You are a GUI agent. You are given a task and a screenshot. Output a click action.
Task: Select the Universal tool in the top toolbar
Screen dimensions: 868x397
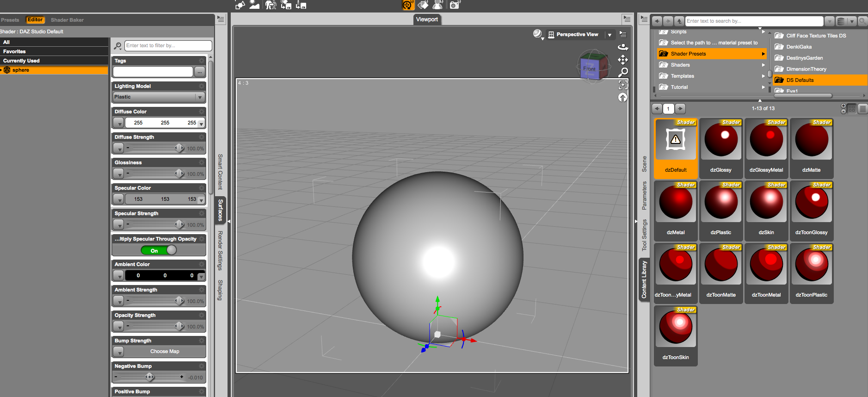point(408,5)
